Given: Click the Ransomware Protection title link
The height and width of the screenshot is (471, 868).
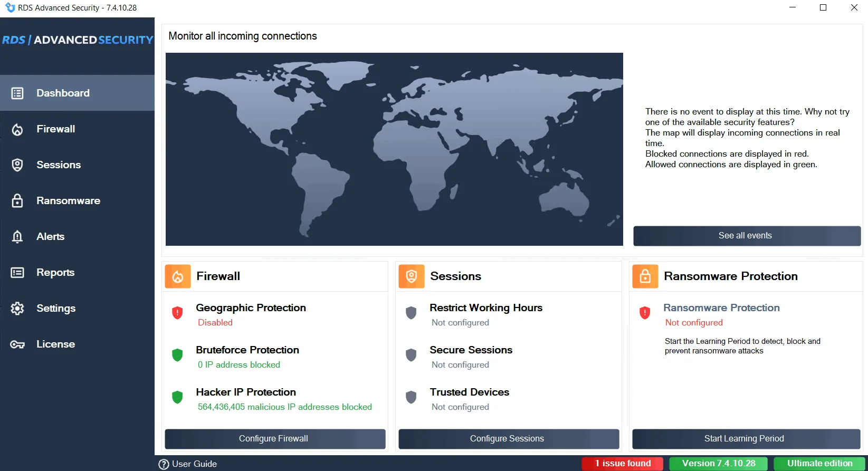Looking at the screenshot, I should point(721,308).
